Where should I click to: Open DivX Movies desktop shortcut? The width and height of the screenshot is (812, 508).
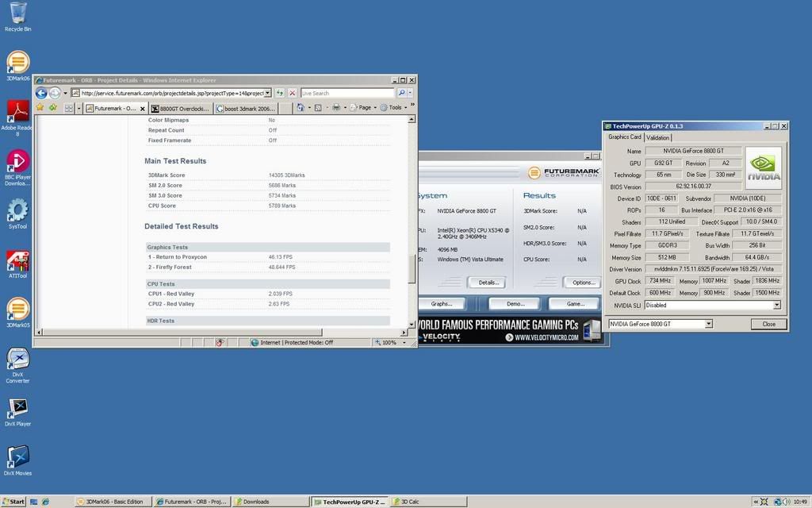click(17, 460)
